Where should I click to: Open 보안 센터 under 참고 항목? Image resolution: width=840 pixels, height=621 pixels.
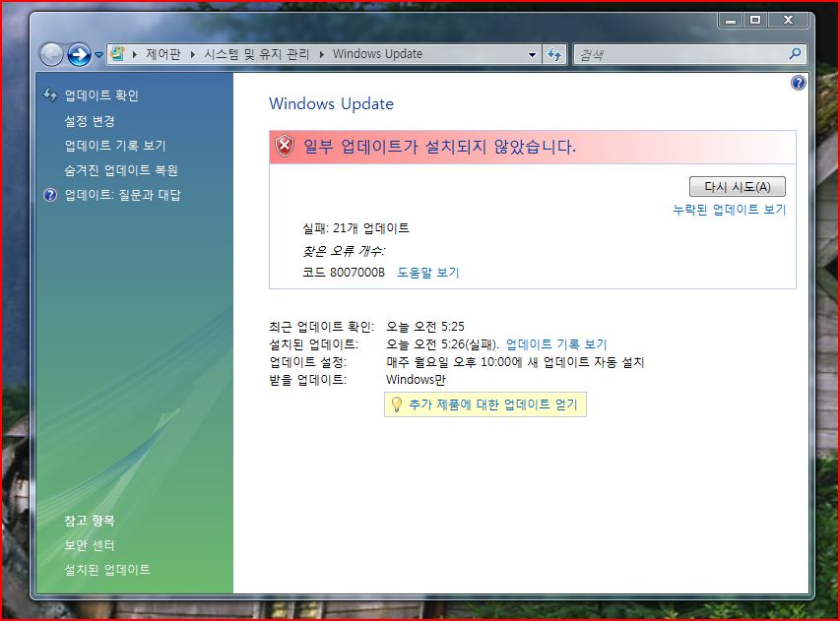pyautogui.click(x=90, y=545)
